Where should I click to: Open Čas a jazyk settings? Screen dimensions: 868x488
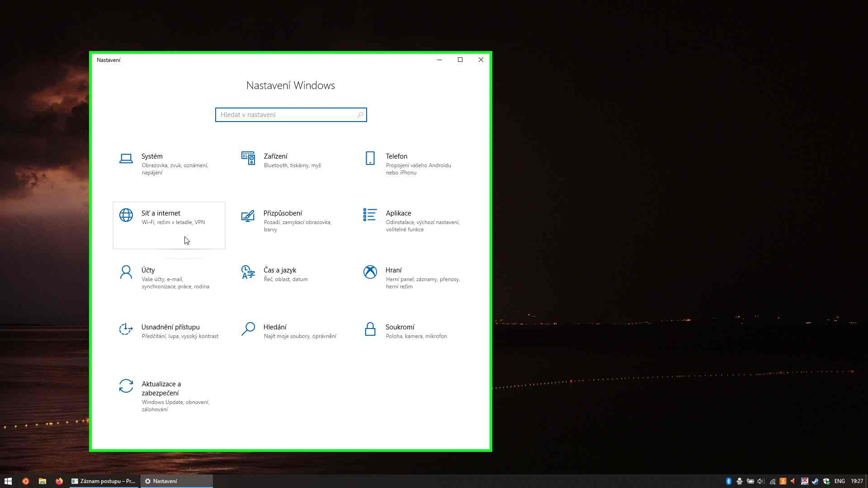[291, 282]
